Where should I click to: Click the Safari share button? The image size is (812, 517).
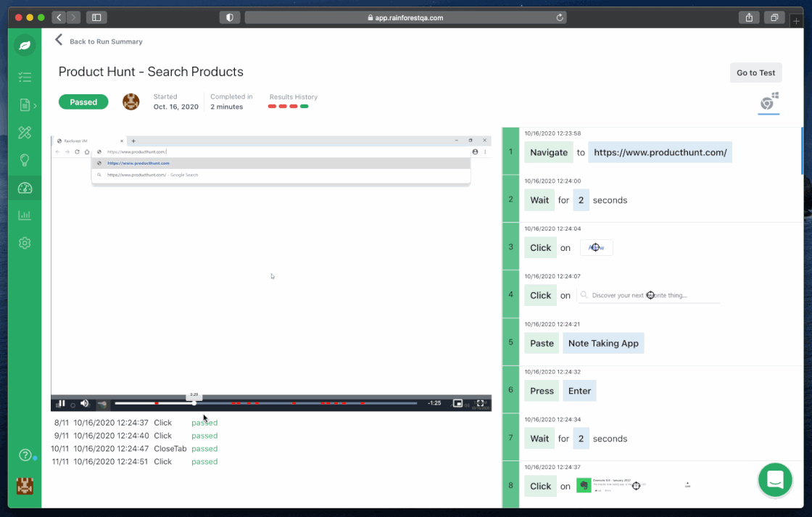click(x=749, y=17)
